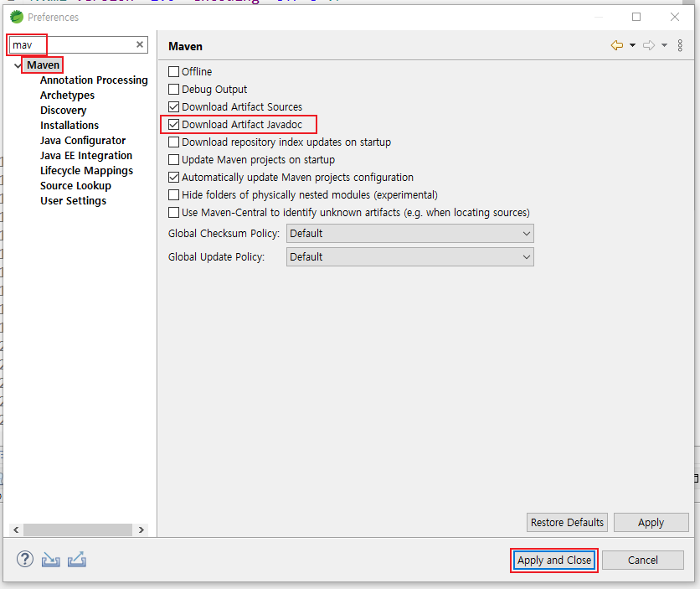Toggle Download Artifact Javadoc checkbox

tap(173, 125)
